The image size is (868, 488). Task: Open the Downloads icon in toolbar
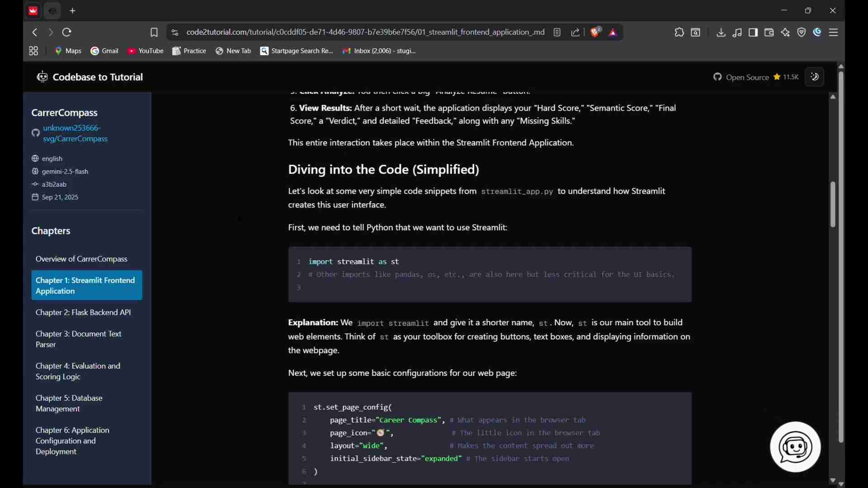tap(722, 33)
